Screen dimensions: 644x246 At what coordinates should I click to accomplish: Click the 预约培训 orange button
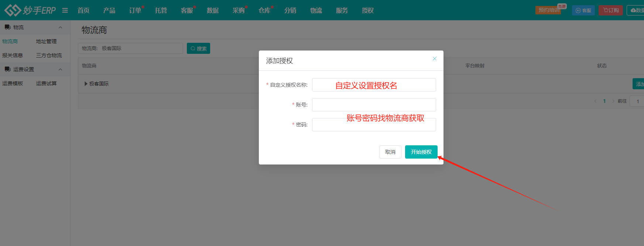point(548,10)
